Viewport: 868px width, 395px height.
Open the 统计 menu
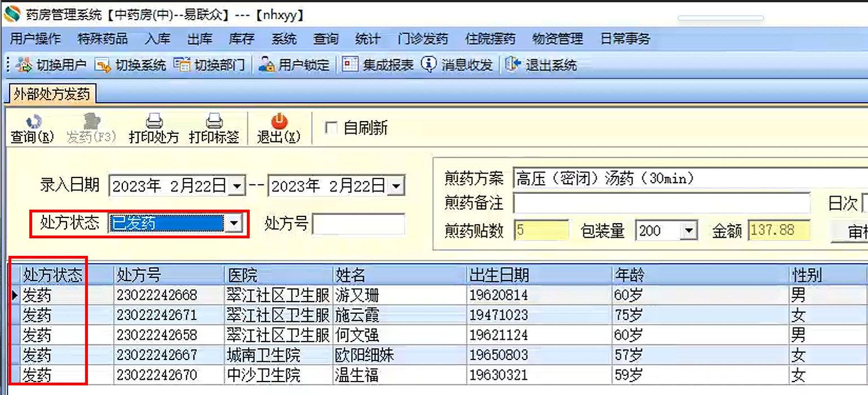(367, 39)
